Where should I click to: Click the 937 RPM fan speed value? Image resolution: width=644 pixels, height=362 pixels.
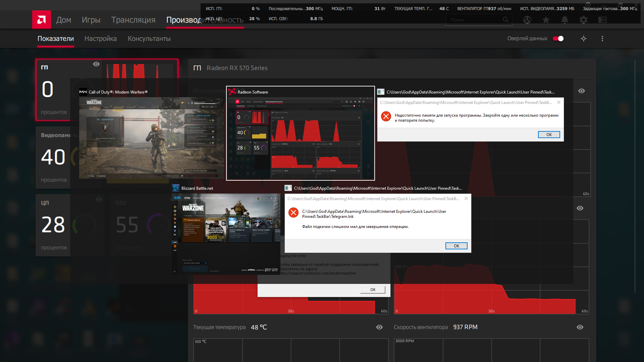[465, 327]
